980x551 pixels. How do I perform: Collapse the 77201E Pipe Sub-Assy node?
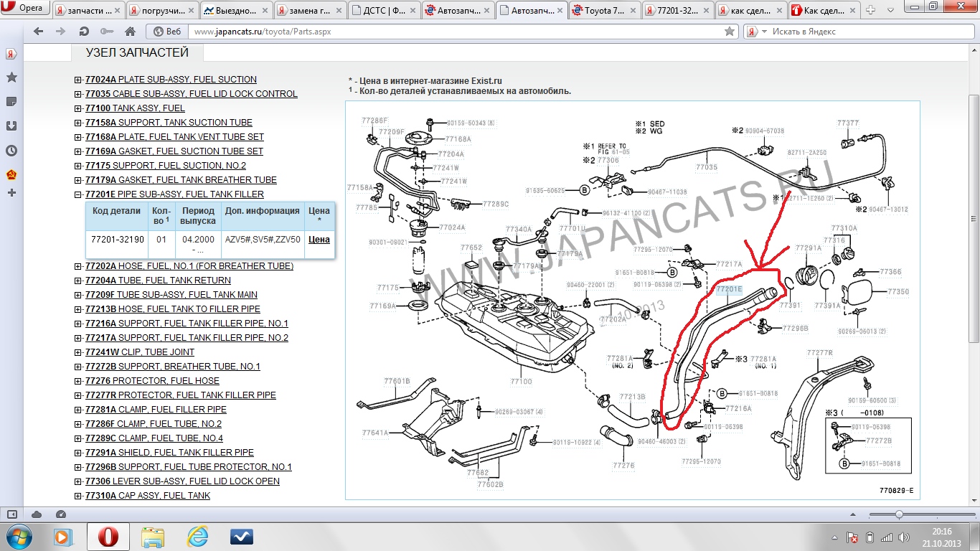point(78,194)
